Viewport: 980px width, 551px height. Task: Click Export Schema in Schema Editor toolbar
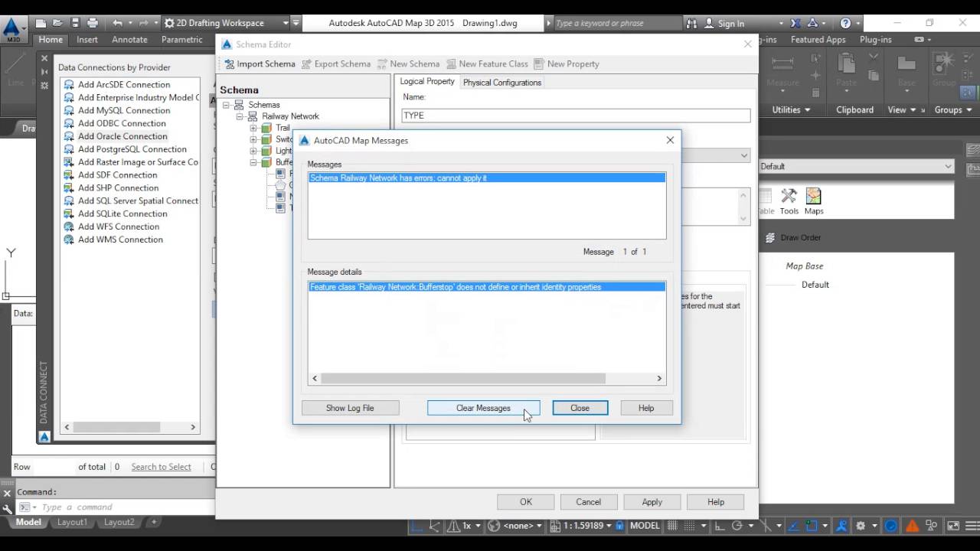335,64
